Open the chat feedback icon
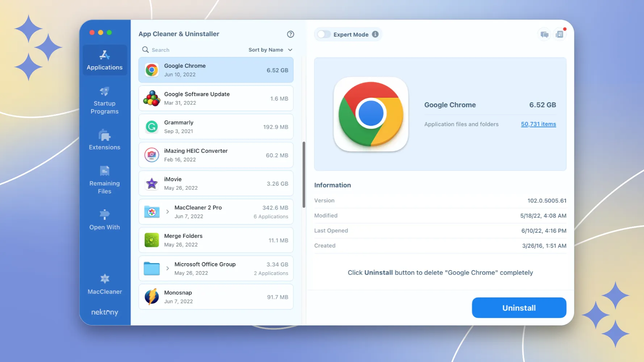This screenshot has width=644, height=362. pos(544,34)
